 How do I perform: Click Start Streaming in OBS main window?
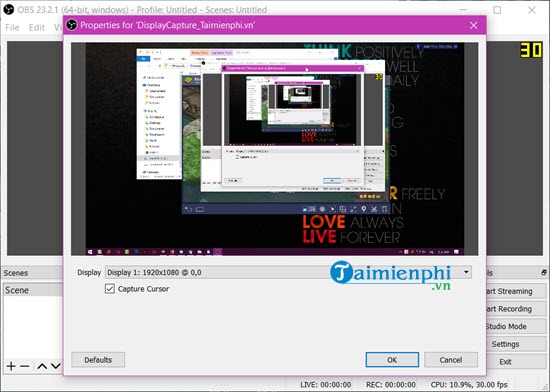click(x=515, y=291)
